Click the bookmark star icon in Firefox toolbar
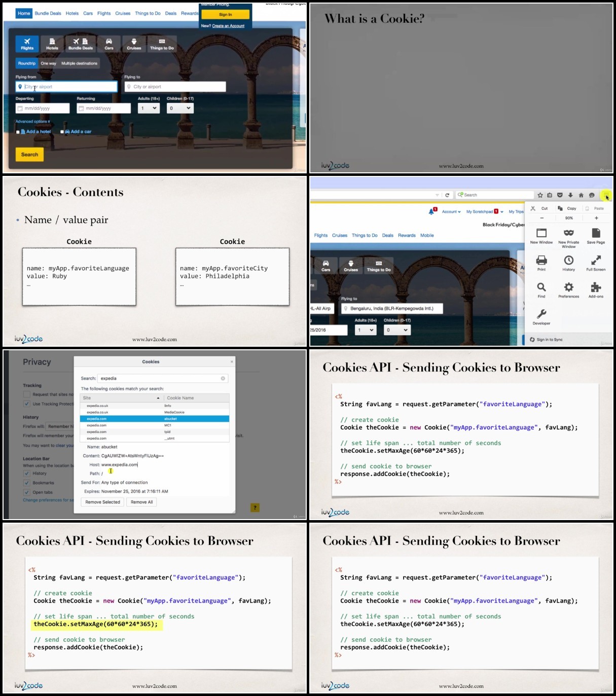The width and height of the screenshot is (616, 696). [540, 195]
